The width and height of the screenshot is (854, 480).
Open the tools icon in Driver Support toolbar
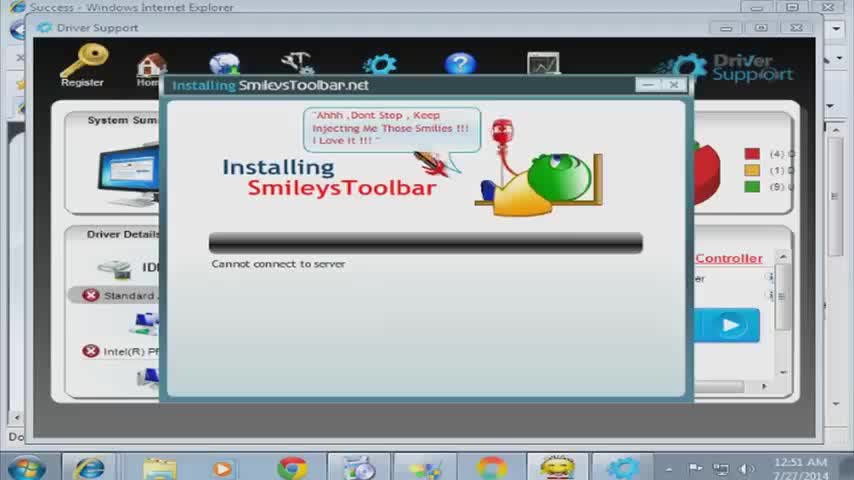pyautogui.click(x=298, y=63)
